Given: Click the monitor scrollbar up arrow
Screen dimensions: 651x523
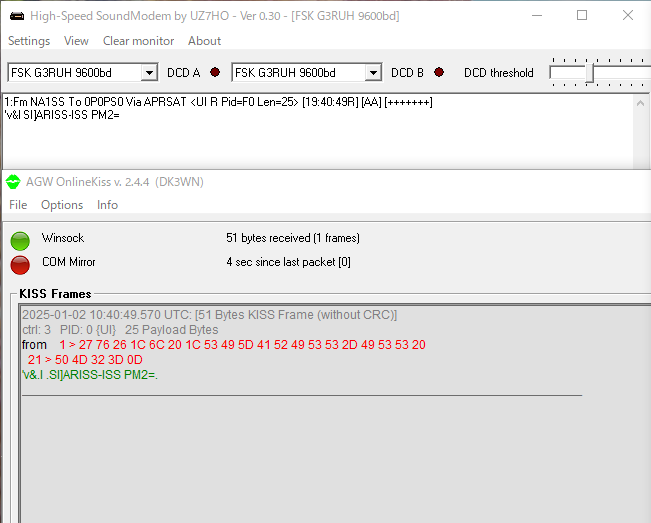Looking at the screenshot, I should click(x=640, y=103).
